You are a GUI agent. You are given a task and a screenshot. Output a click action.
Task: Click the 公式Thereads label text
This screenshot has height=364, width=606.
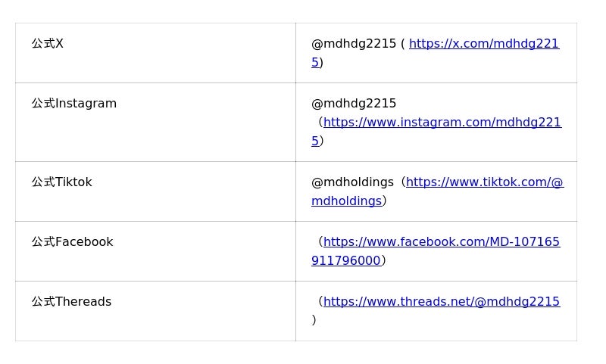point(71,302)
